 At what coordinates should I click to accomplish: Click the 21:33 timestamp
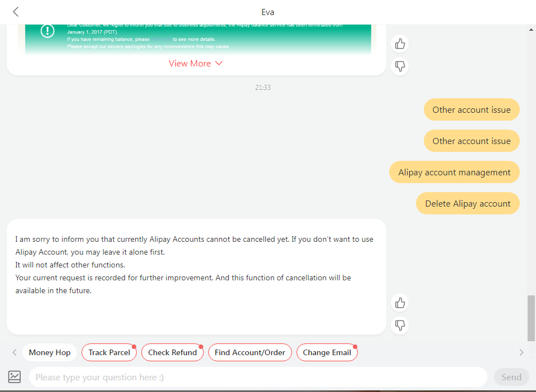(x=263, y=88)
